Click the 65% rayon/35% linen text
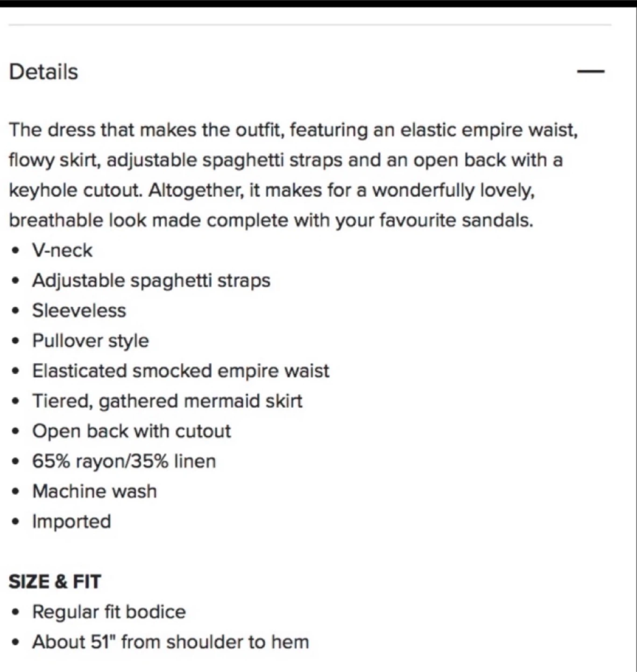The image size is (637, 672). click(x=124, y=462)
